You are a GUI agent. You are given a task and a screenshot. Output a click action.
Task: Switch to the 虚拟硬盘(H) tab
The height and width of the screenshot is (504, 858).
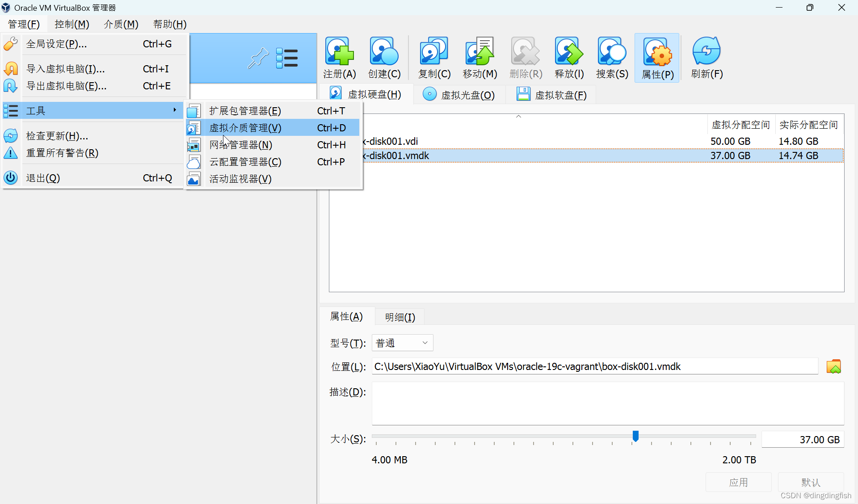pos(366,94)
